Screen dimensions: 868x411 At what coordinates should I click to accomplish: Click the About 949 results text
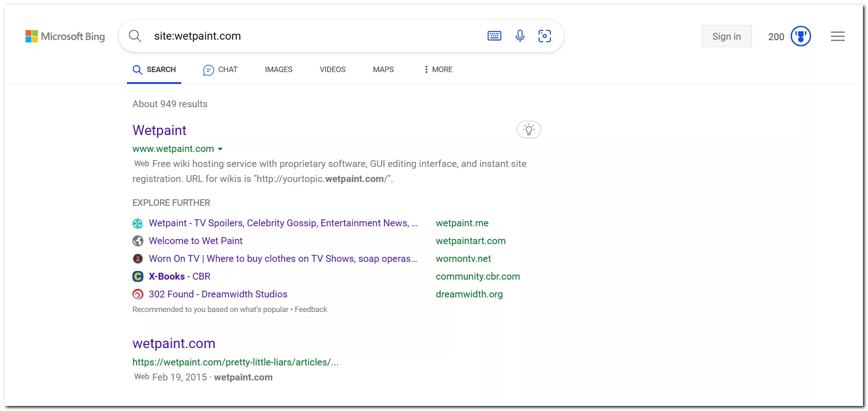click(170, 104)
